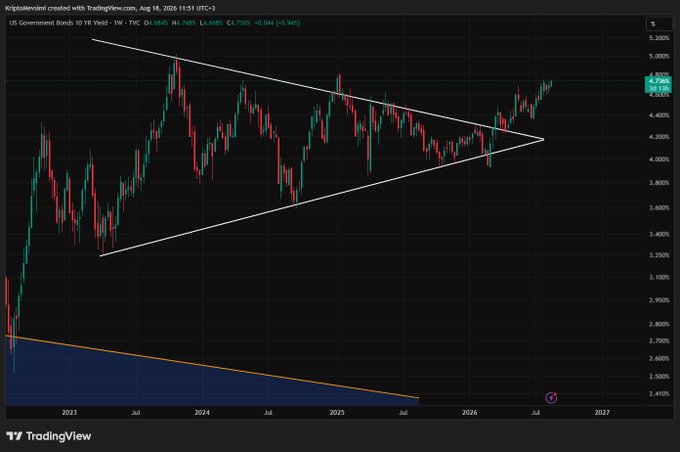The width and height of the screenshot is (680, 452).
Task: Click the 4.400% price axis label
Action: 659,115
